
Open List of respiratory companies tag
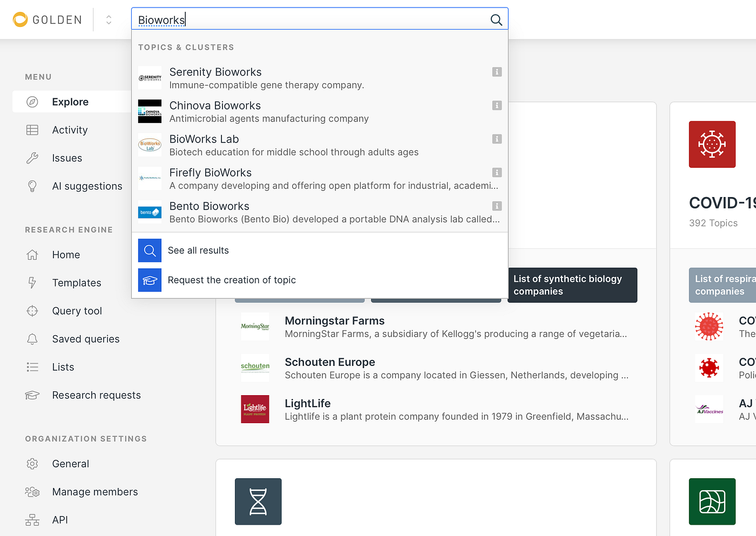723,285
